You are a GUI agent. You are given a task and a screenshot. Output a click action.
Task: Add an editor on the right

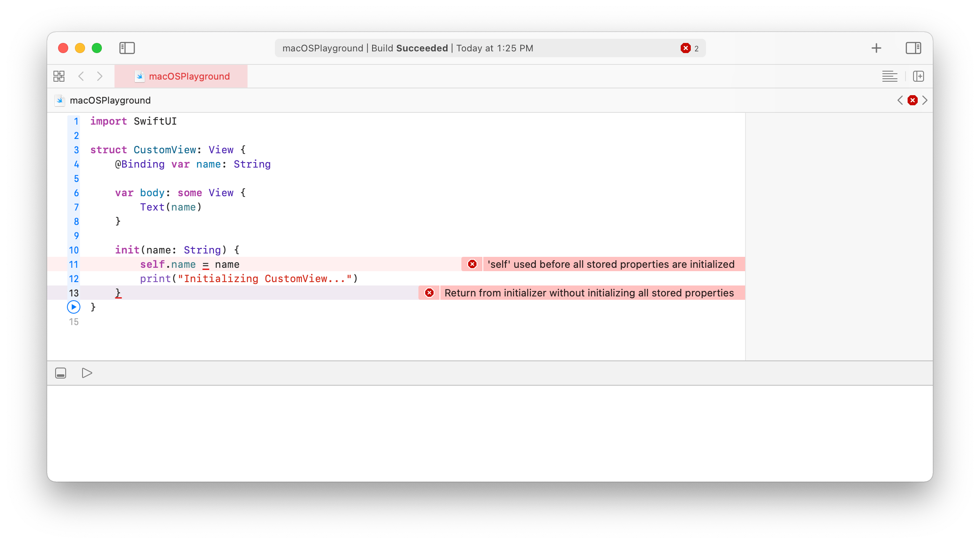[918, 76]
